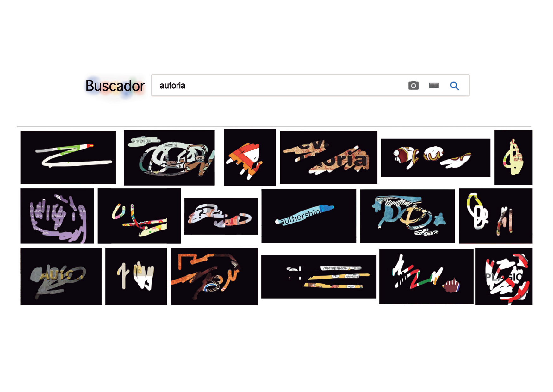Open the green pencil stroke thumbnail
553x392 pixels.
click(68, 157)
